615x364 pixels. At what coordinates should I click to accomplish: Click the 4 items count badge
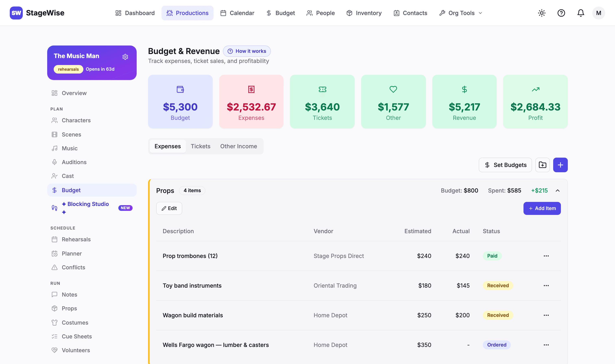192,191
